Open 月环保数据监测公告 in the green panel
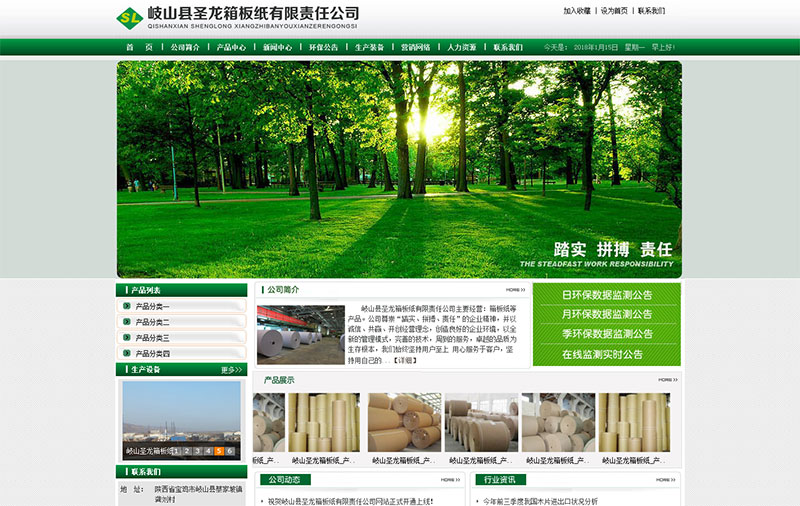This screenshot has height=506, width=800. [607, 314]
